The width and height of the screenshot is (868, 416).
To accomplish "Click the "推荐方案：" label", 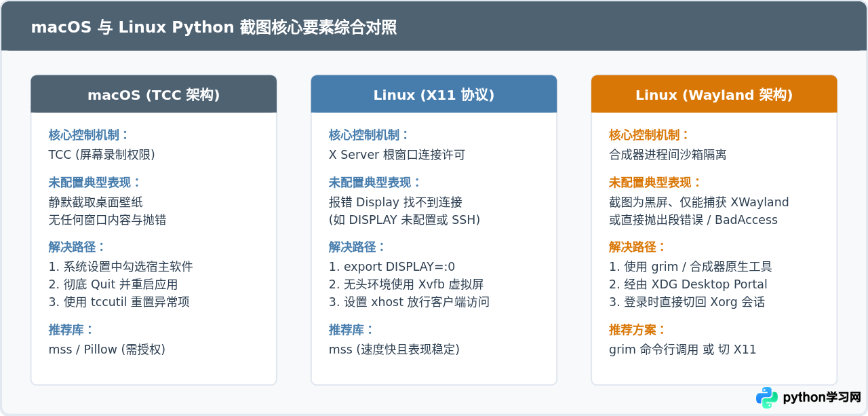I will pyautogui.click(x=637, y=329).
